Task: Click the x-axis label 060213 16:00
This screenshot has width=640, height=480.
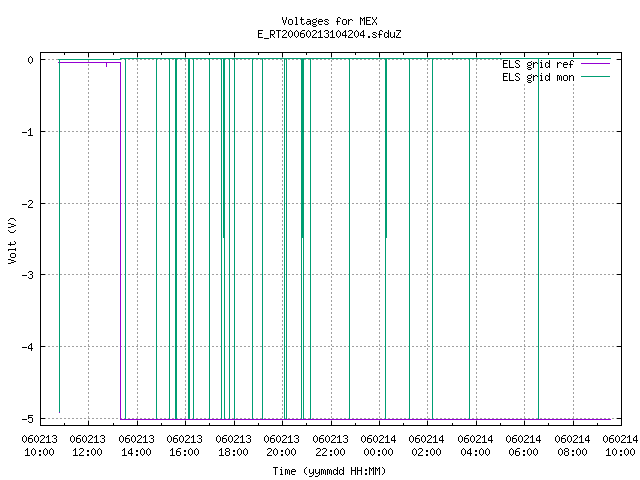Action: pyautogui.click(x=184, y=446)
